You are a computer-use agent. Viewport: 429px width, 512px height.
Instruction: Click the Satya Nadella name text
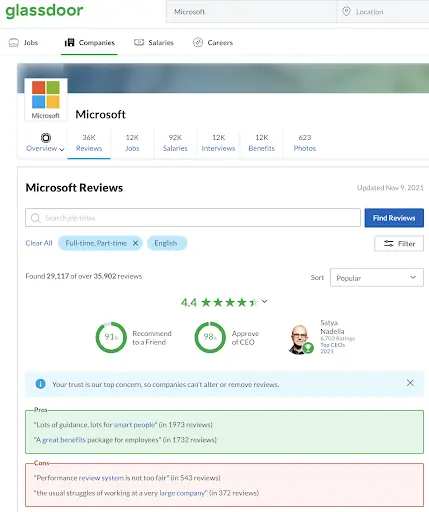332,327
